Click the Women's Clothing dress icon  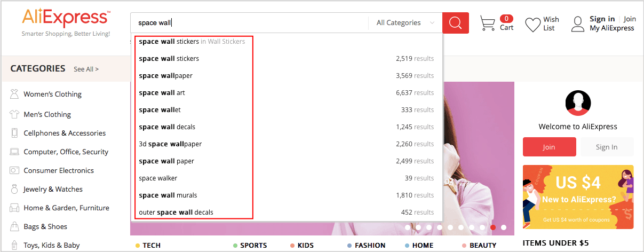(14, 94)
